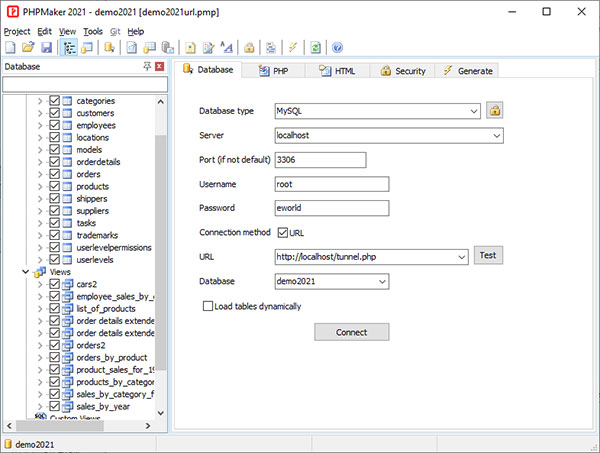Enable Load tables dynamically
Image resolution: width=600 pixels, height=453 pixels.
(207, 306)
